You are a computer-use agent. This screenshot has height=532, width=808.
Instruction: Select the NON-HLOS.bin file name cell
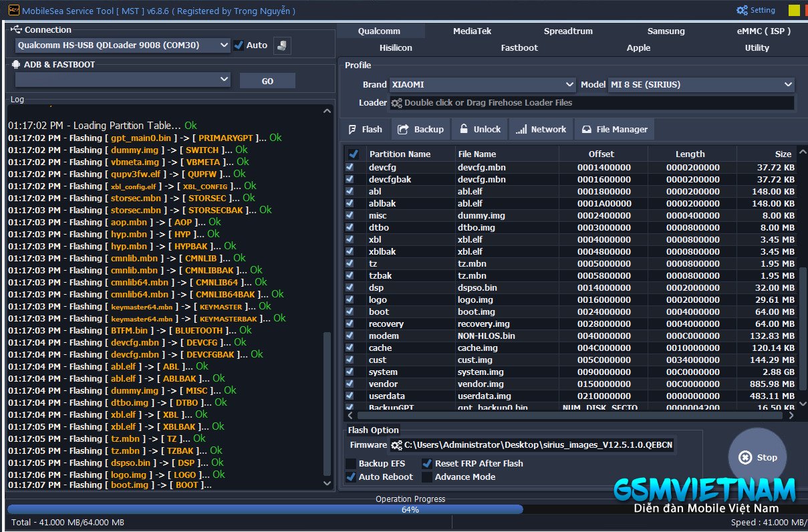[507, 336]
